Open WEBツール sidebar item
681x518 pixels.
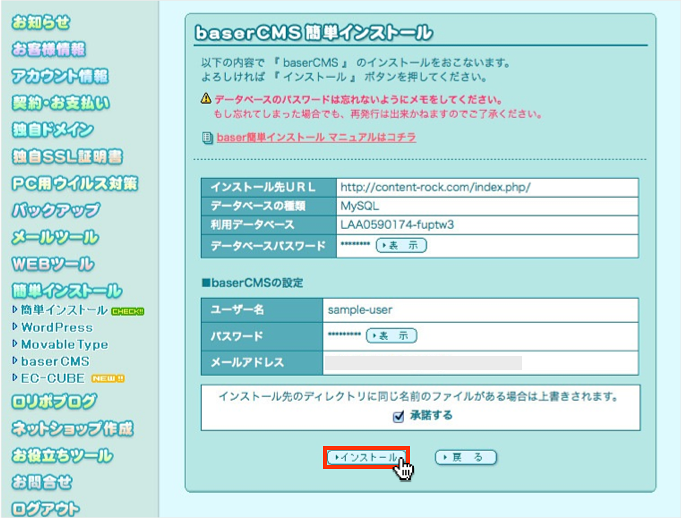coord(53,264)
